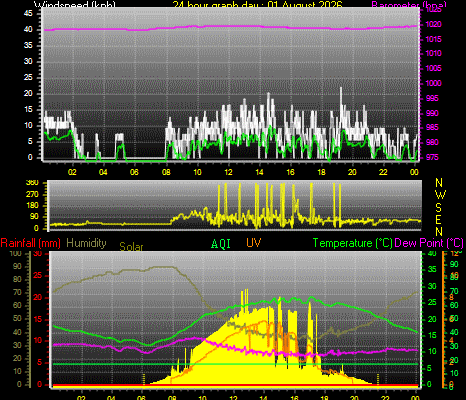This screenshot has width=466, height=400.
Task: Click 45 on the windspeed axis
Action: [x=28, y=13]
